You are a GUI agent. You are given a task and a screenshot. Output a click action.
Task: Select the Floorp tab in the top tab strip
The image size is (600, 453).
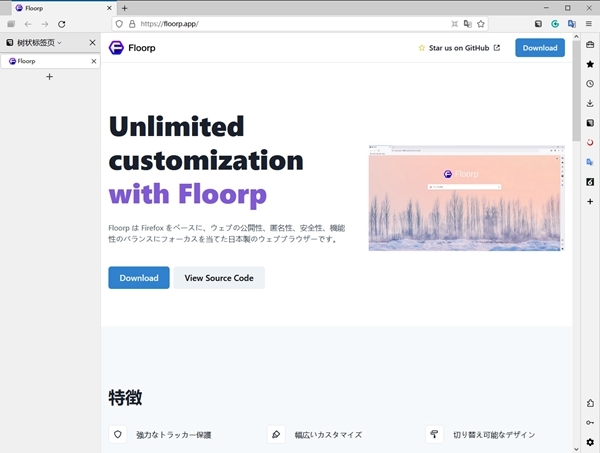(x=63, y=8)
